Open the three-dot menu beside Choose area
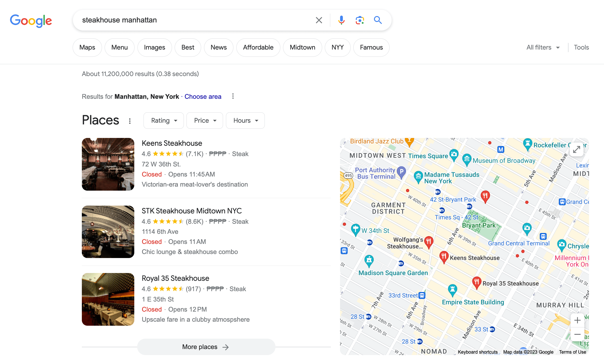This screenshot has width=604, height=364. point(233,96)
